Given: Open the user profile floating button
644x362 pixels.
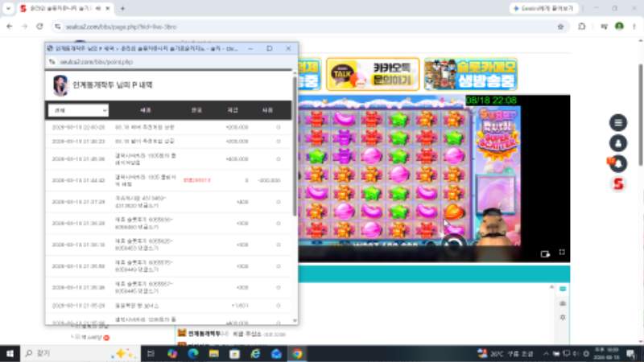Looking at the screenshot, I should coord(618,143).
